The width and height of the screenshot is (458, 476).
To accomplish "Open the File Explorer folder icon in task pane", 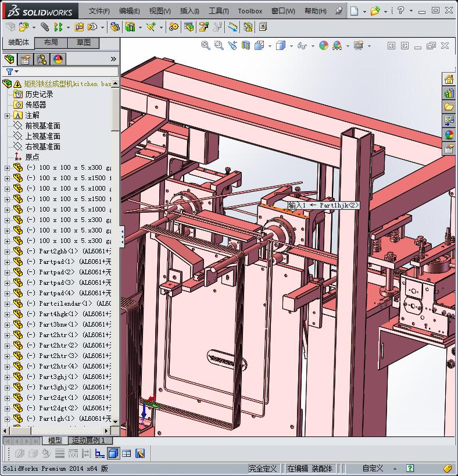I will (x=449, y=107).
